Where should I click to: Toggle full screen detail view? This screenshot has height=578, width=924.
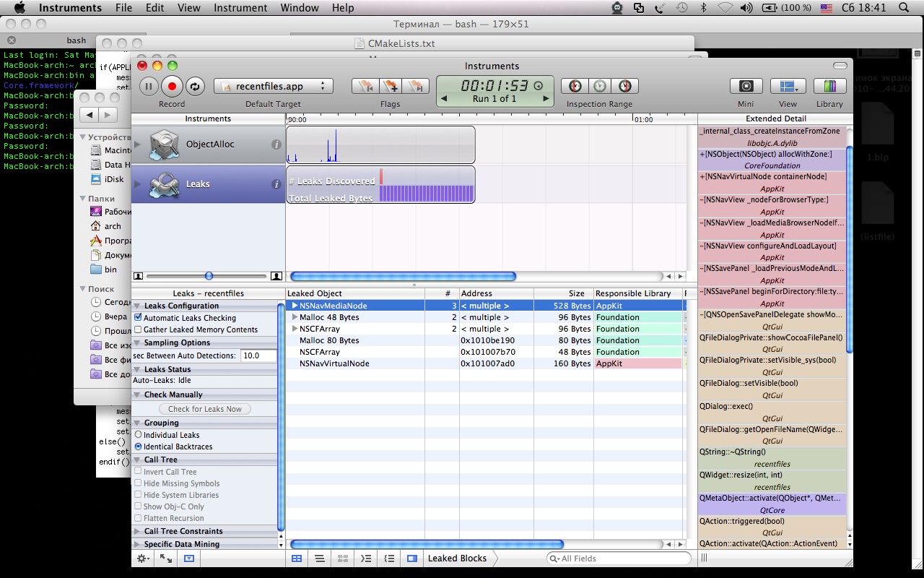[166, 558]
